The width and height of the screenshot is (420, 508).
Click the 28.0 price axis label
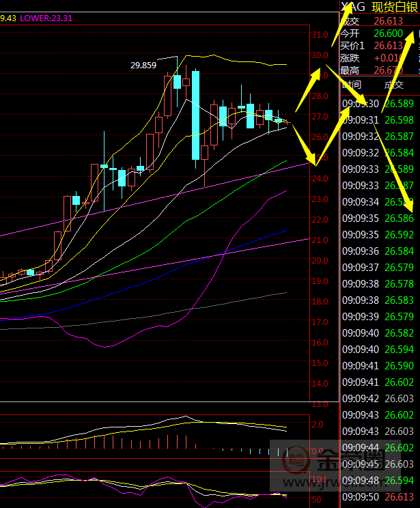click(320, 96)
